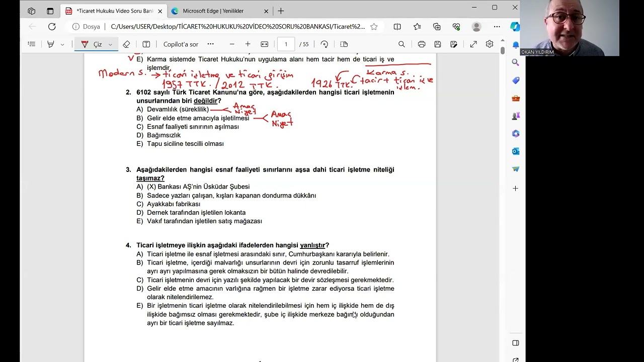Toggle sidebar visibility icon at bottom
This screenshot has width=644, height=362.
pos(515,343)
